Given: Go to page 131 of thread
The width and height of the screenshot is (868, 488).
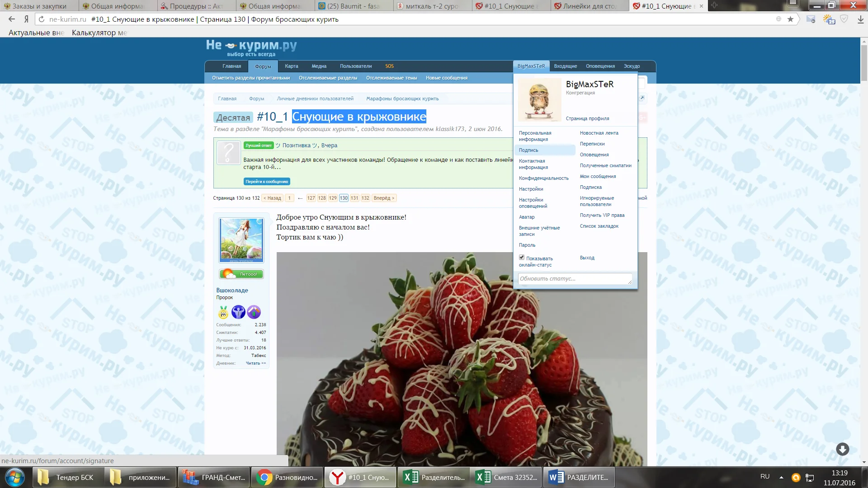Looking at the screenshot, I should 354,198.
